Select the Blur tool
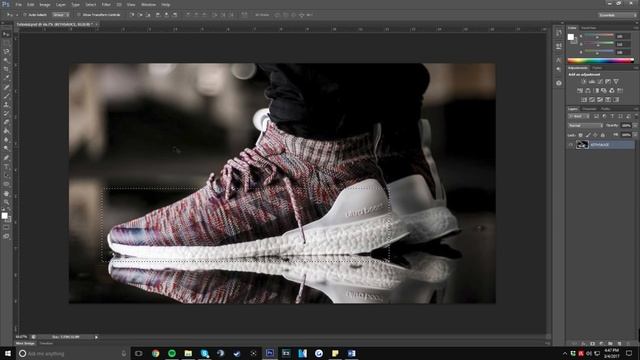640x360 pixels. click(x=6, y=140)
